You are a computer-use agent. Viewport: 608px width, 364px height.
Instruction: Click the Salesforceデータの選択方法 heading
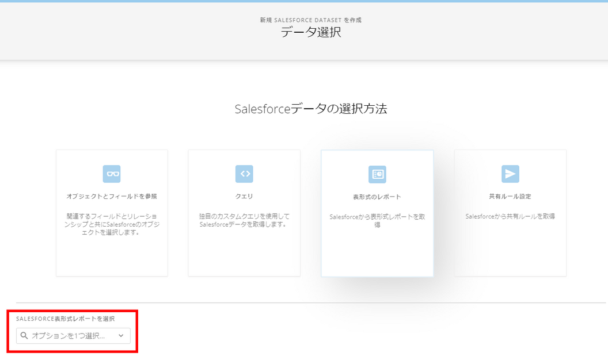pos(311,109)
